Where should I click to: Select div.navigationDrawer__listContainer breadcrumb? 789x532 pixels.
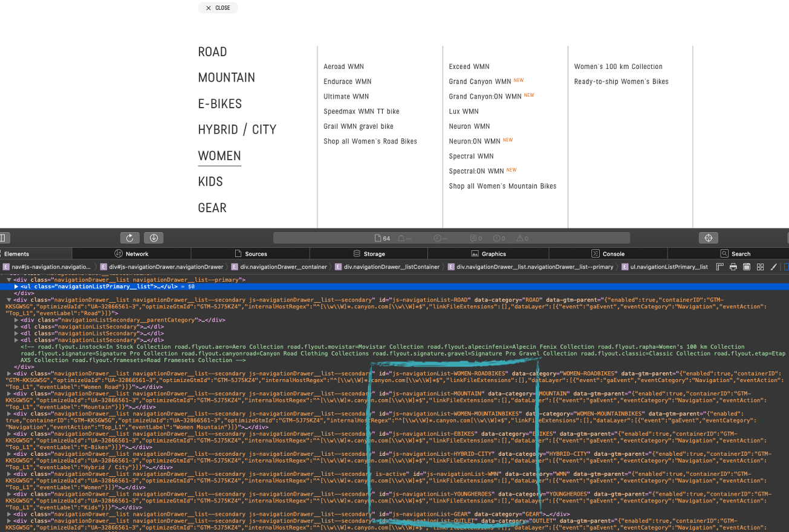tap(387, 267)
